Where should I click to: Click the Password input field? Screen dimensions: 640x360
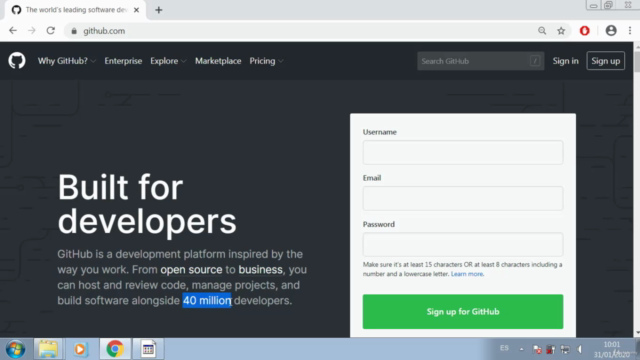click(x=463, y=244)
